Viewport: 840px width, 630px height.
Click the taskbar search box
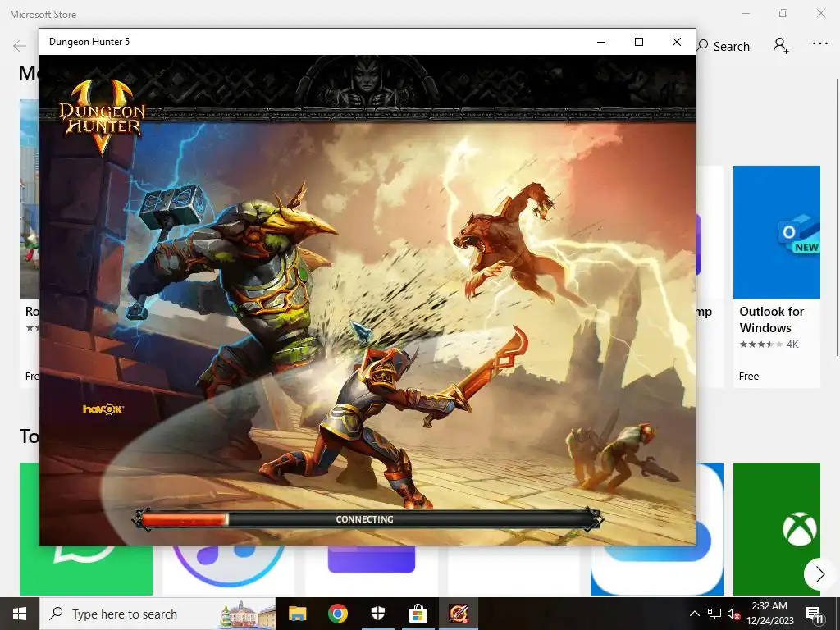157,614
